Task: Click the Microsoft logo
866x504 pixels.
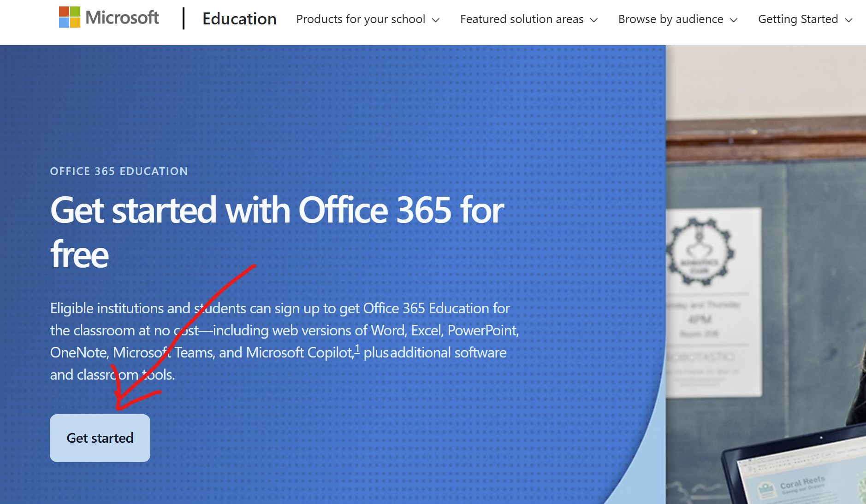Action: click(x=109, y=18)
